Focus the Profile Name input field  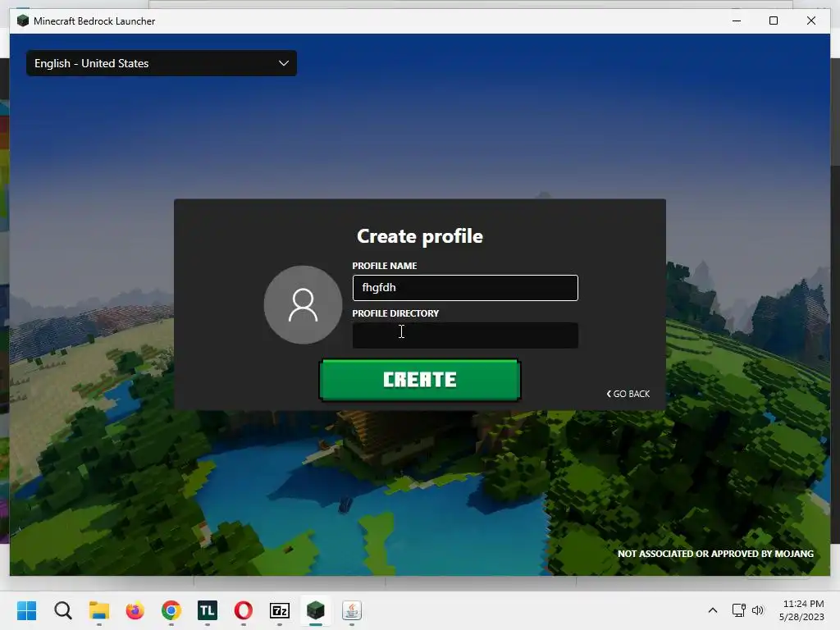tap(465, 288)
